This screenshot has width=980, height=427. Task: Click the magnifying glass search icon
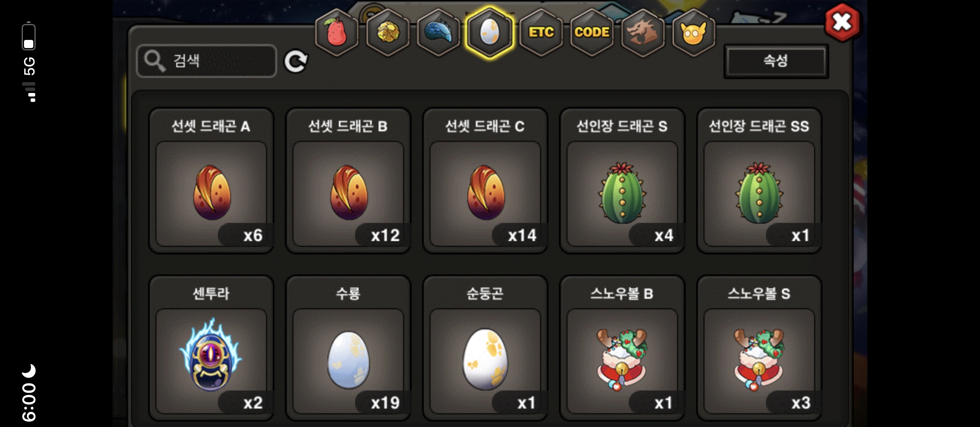coord(154,61)
